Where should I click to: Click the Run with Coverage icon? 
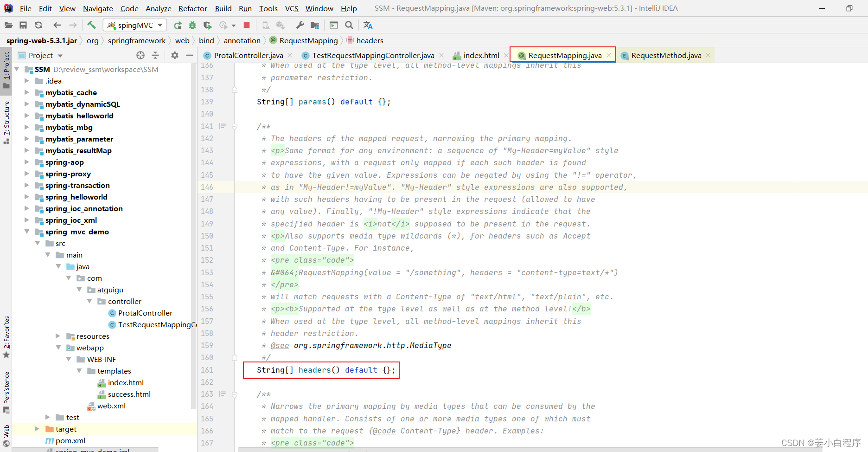[x=207, y=25]
